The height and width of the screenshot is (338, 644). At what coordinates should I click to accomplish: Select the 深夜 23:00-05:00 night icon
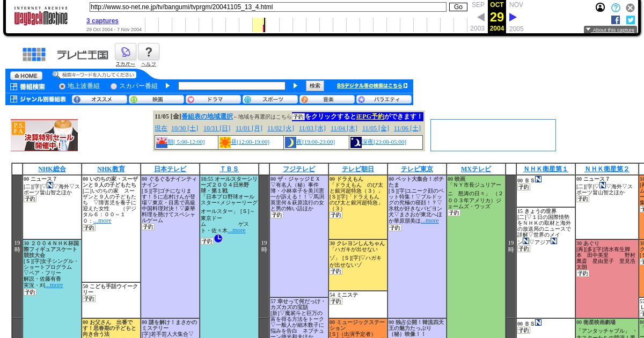tap(356, 142)
